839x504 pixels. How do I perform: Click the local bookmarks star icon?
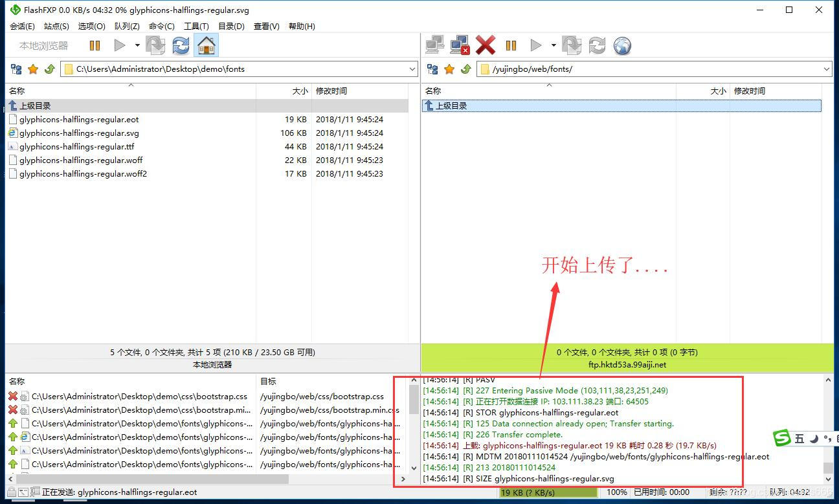pos(33,69)
